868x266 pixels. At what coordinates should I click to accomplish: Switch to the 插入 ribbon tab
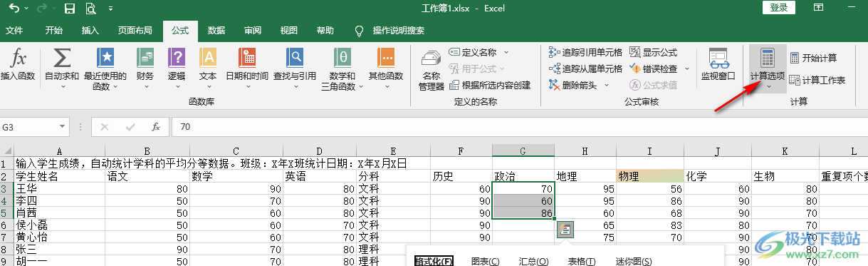coord(90,31)
